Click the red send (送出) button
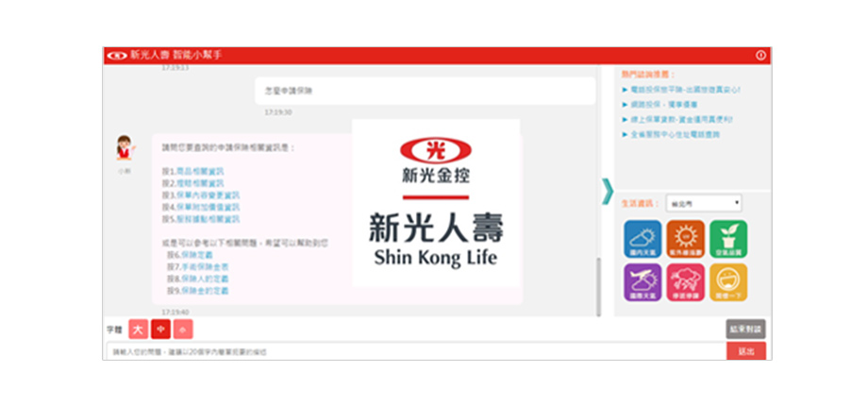Screen dimensions: 868x407 tap(745, 351)
